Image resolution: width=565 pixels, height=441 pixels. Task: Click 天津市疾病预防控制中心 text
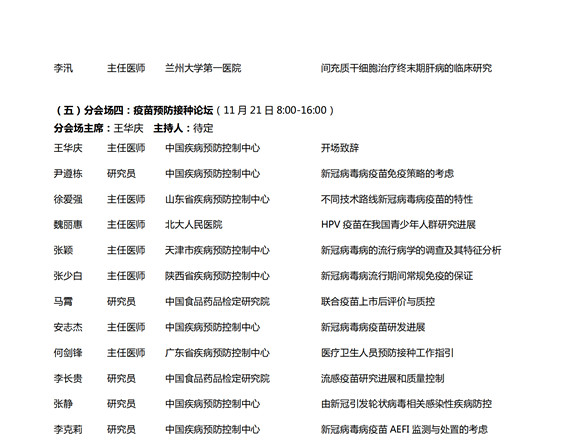point(217,250)
